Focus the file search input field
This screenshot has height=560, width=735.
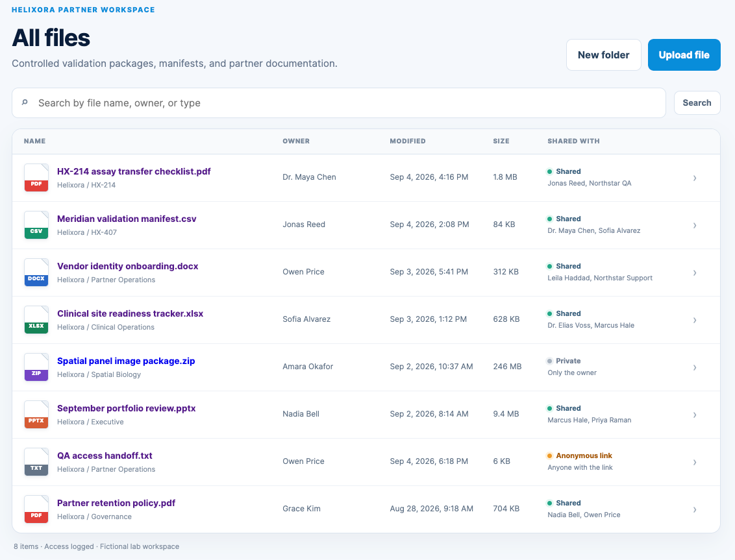click(x=338, y=103)
